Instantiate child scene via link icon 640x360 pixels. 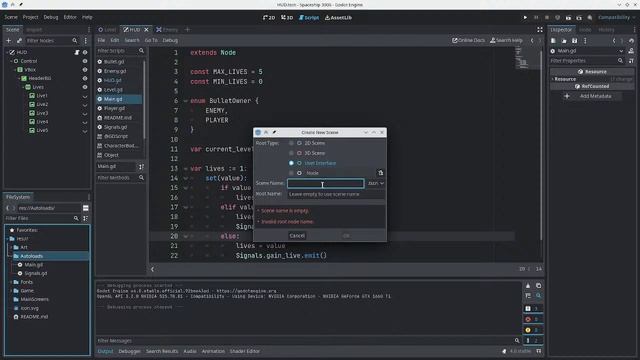click(x=19, y=40)
